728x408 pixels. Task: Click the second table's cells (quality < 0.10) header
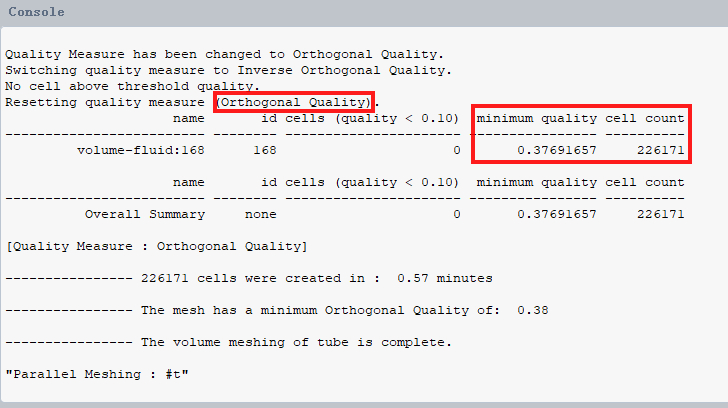tap(372, 182)
